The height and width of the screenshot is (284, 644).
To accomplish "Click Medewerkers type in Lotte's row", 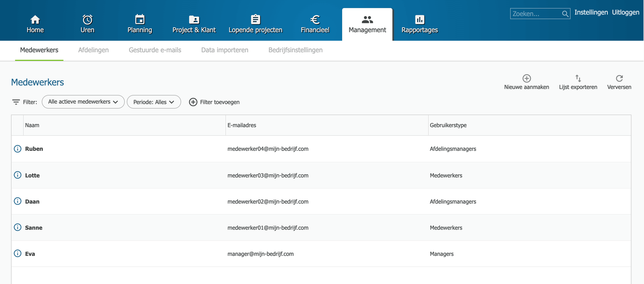I will [x=446, y=175].
